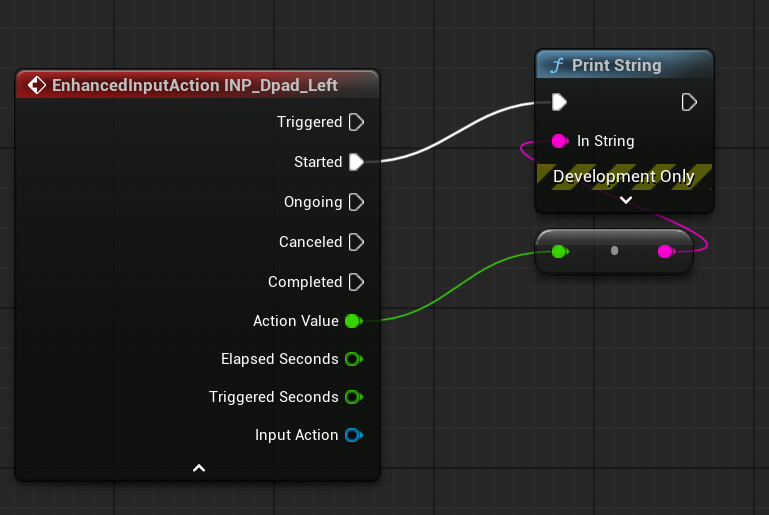Click the Development Only striped banner
Screen dimensions: 769x515
[x=624, y=176]
